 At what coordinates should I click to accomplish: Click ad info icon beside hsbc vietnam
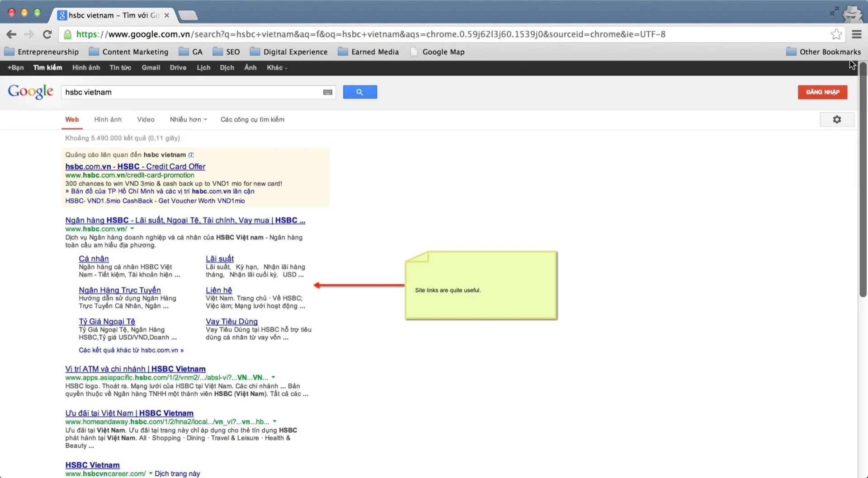tap(191, 155)
